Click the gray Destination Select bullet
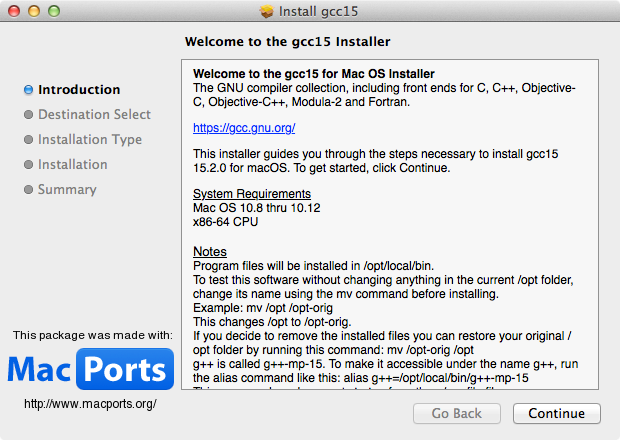Image resolution: width=620 pixels, height=440 pixels. click(x=28, y=115)
